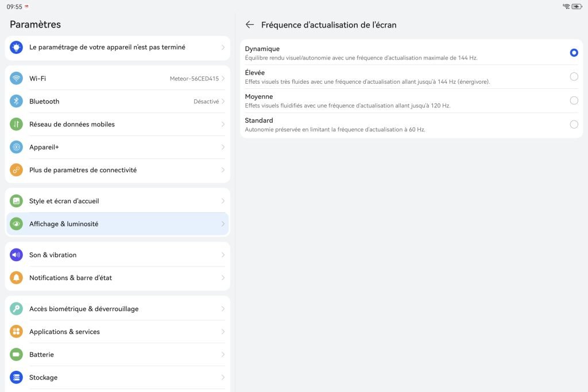Tap the Appareil+ icon

pyautogui.click(x=16, y=148)
